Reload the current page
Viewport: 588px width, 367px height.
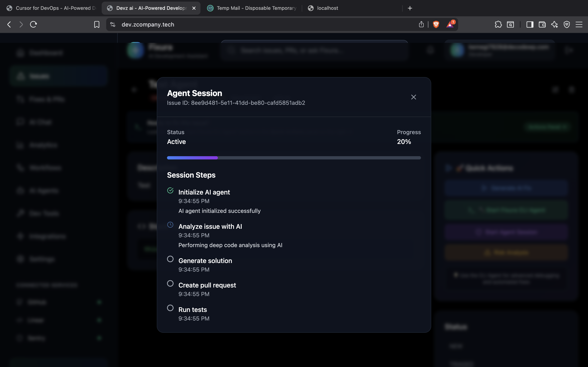click(33, 24)
